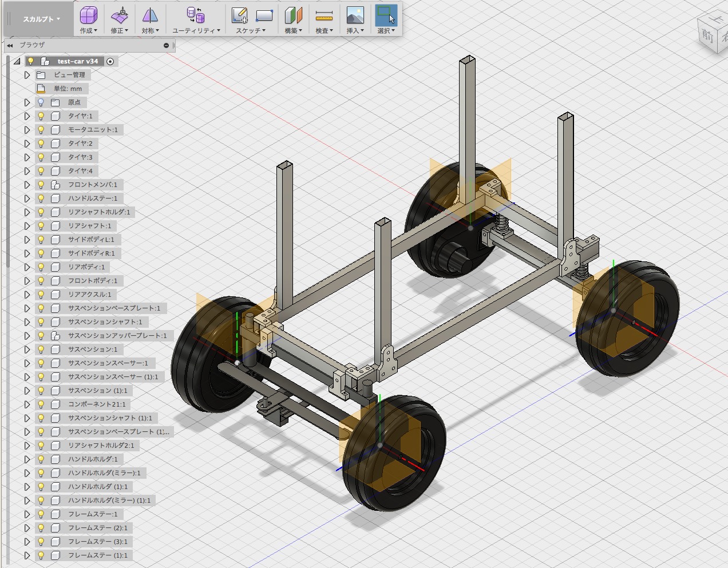
Task: Open the Construct (構築) plane icon
Action: tap(293, 16)
